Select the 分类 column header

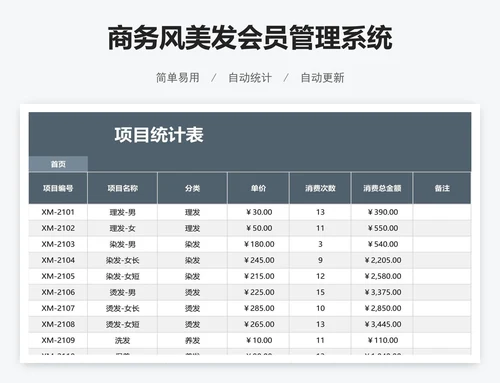point(192,188)
